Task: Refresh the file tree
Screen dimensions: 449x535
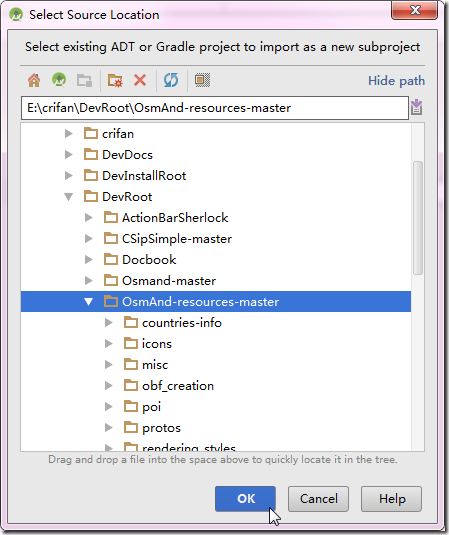Action: point(171,81)
